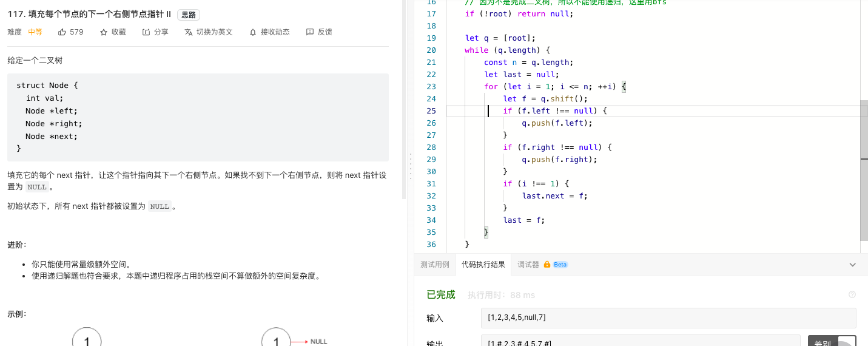
Task: Click the 进阶: heading in the description
Action: point(17,245)
